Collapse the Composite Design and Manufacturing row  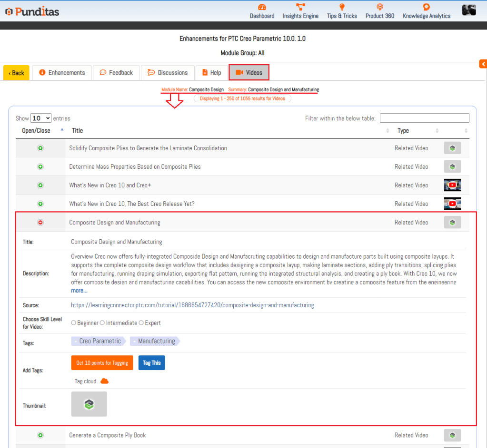click(40, 223)
